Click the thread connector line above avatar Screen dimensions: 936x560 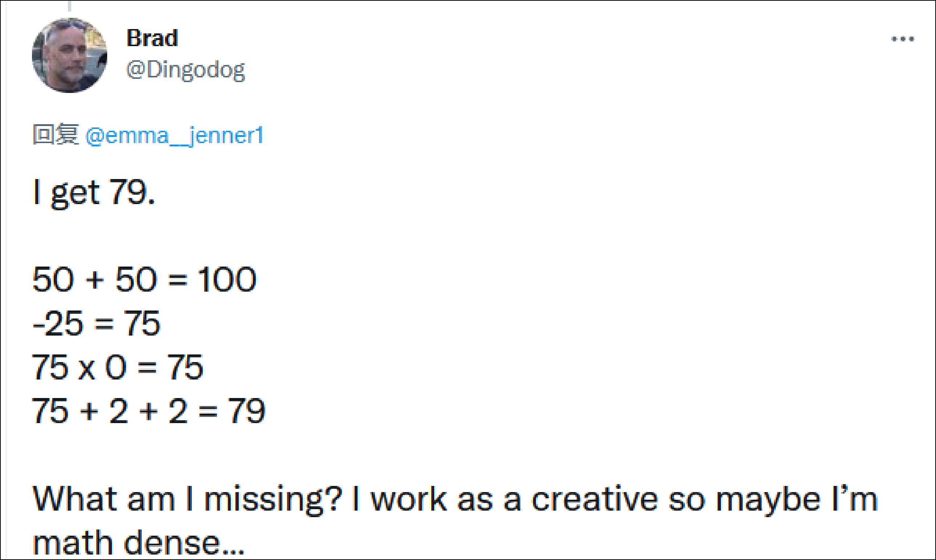(69, 6)
